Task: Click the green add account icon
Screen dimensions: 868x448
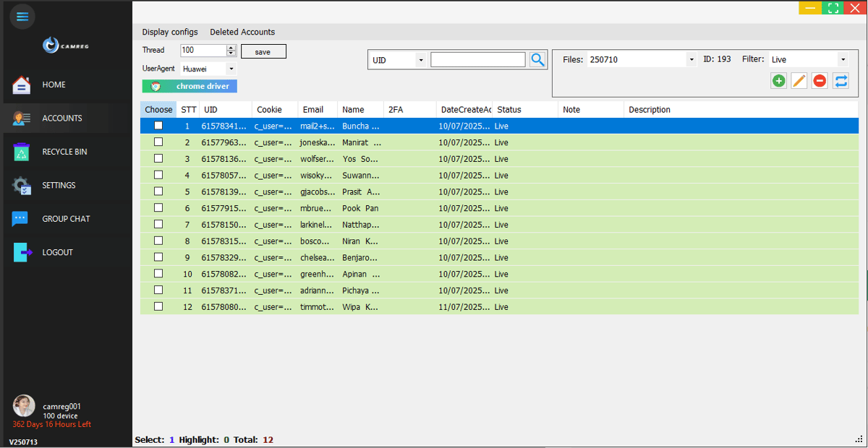Action: point(778,81)
